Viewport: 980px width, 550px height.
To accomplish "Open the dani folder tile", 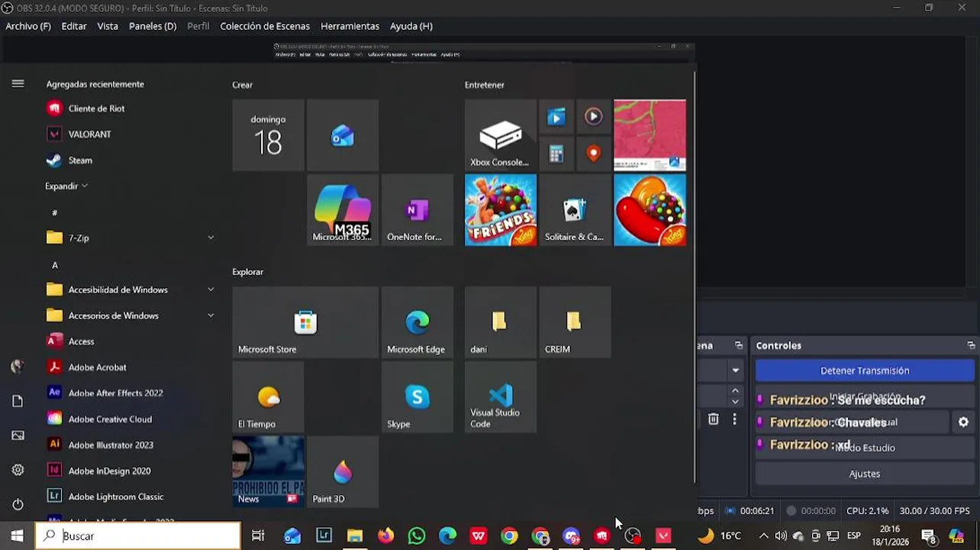I will [x=500, y=322].
